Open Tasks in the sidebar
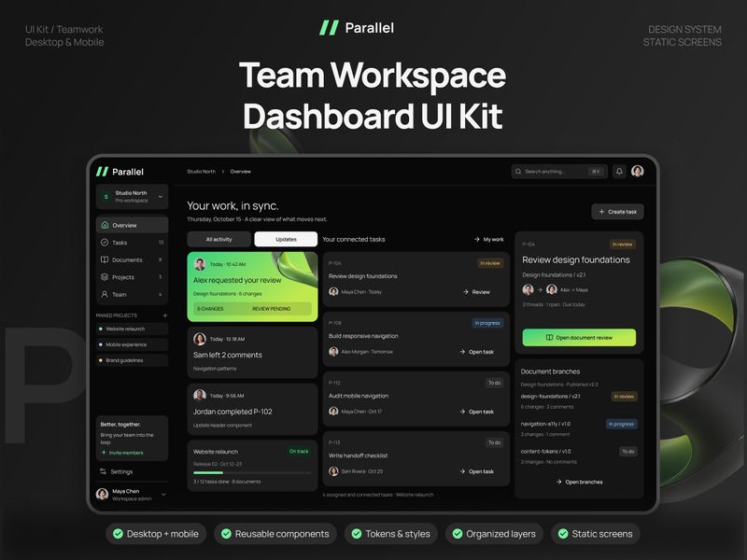 pos(132,243)
